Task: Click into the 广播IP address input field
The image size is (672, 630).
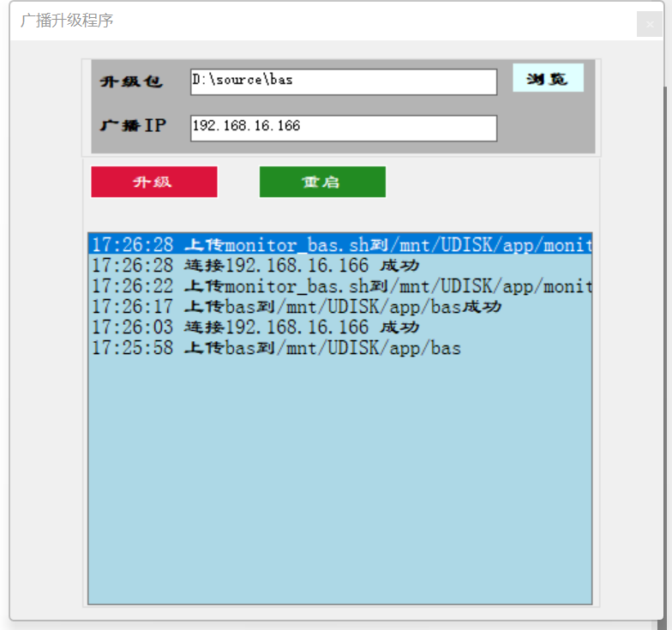Action: (343, 128)
